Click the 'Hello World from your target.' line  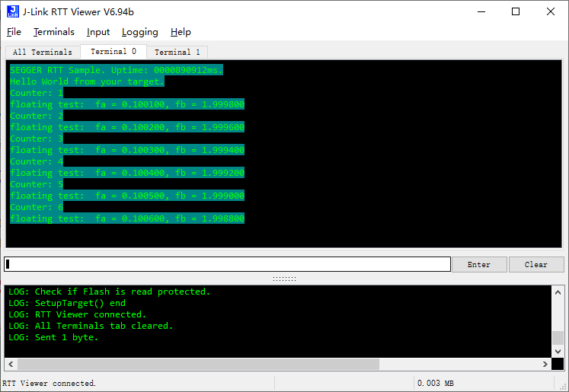pyautogui.click(x=87, y=81)
